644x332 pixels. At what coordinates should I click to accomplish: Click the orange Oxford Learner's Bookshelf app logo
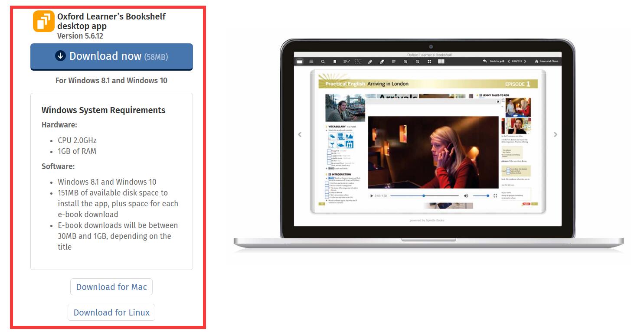click(44, 21)
